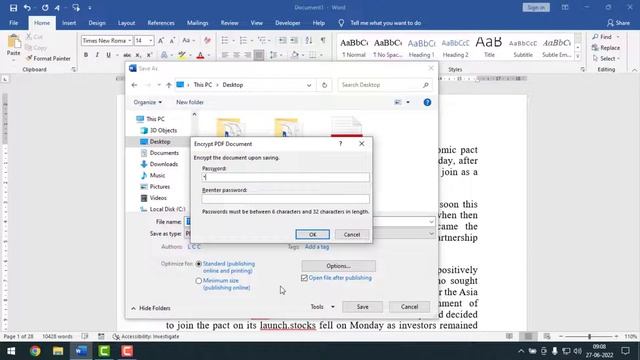The image size is (640, 360).
Task: Switch to the Design tab
Action: click(x=97, y=23)
